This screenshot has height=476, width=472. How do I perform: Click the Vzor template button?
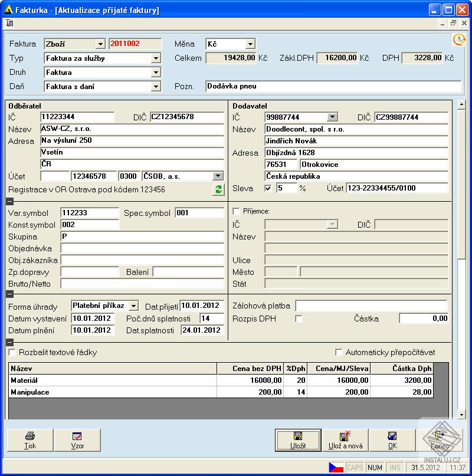(77, 440)
